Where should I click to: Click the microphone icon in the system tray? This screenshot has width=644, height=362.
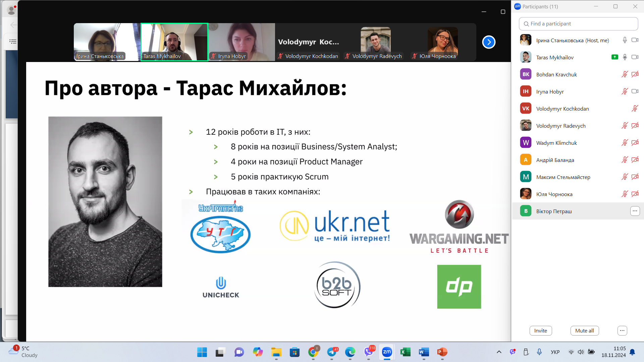coord(539,352)
